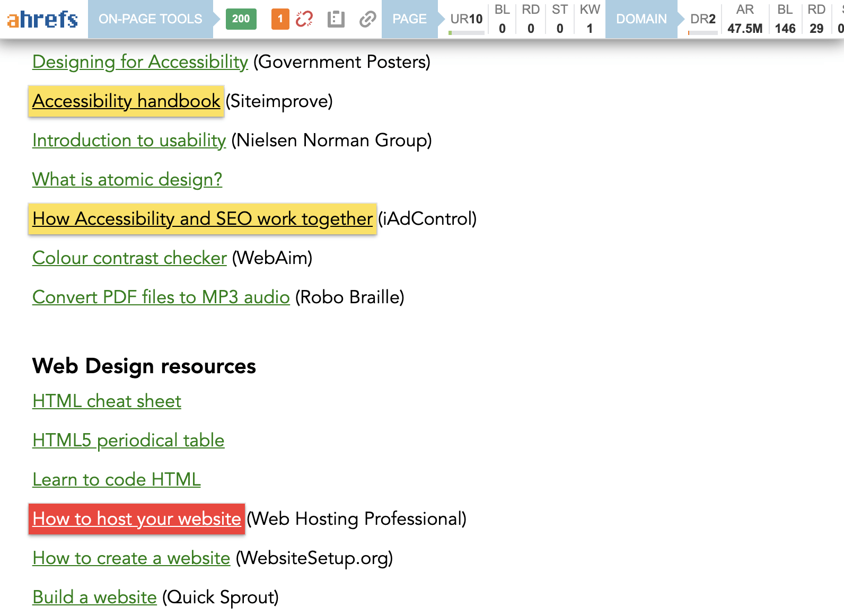
Task: Click the gray chain link icon
Action: [367, 19]
